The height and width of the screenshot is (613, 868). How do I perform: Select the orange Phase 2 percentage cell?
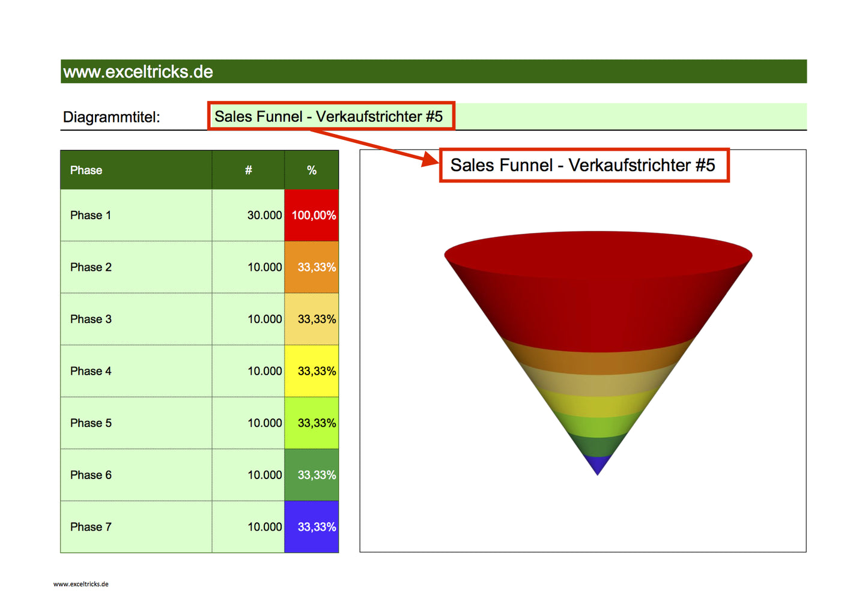(x=312, y=267)
